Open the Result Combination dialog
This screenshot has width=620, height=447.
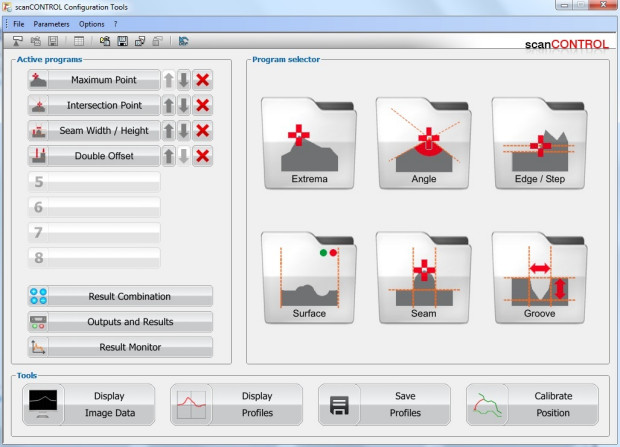[120, 297]
